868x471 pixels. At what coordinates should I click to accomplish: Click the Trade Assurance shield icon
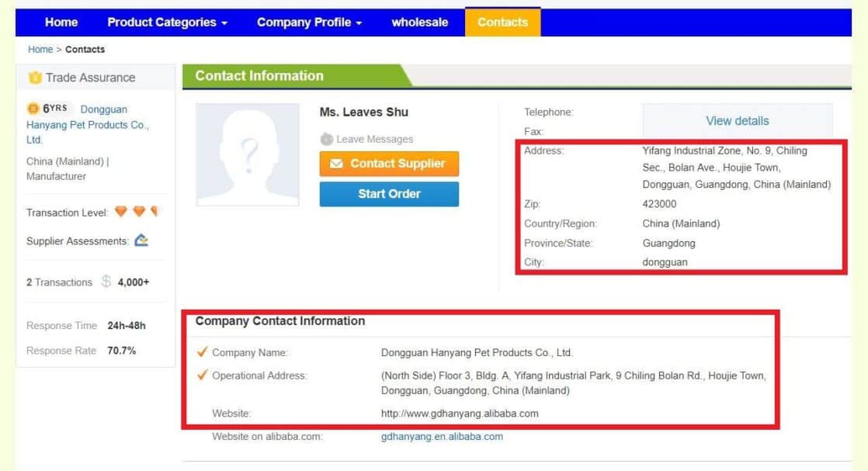point(35,78)
